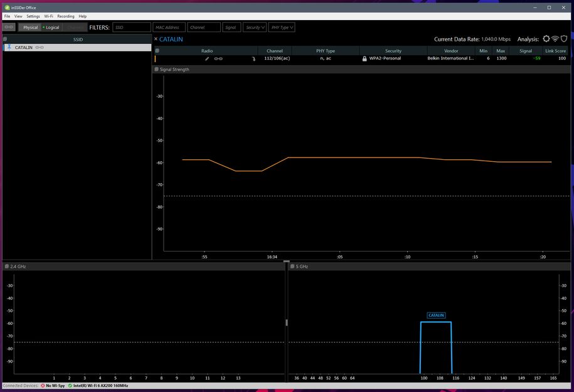Sort networks by SSID column header
Screen dimensions: 574x392
pyautogui.click(x=78, y=39)
